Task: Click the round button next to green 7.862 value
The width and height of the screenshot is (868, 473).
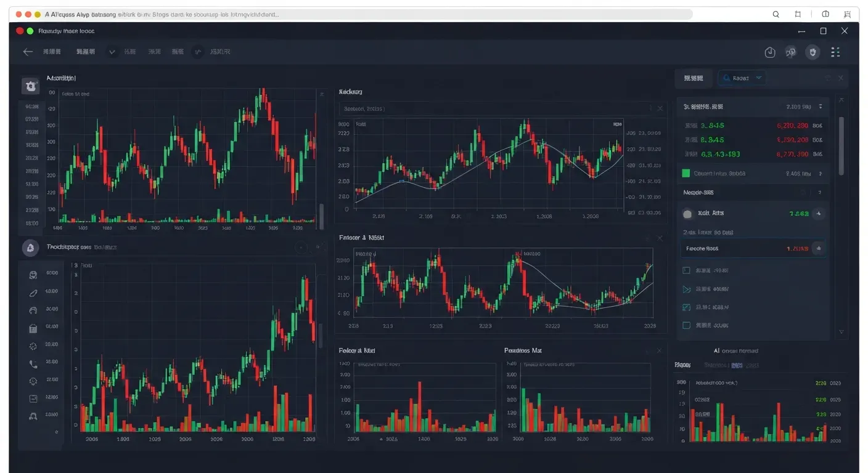Action: (818, 214)
